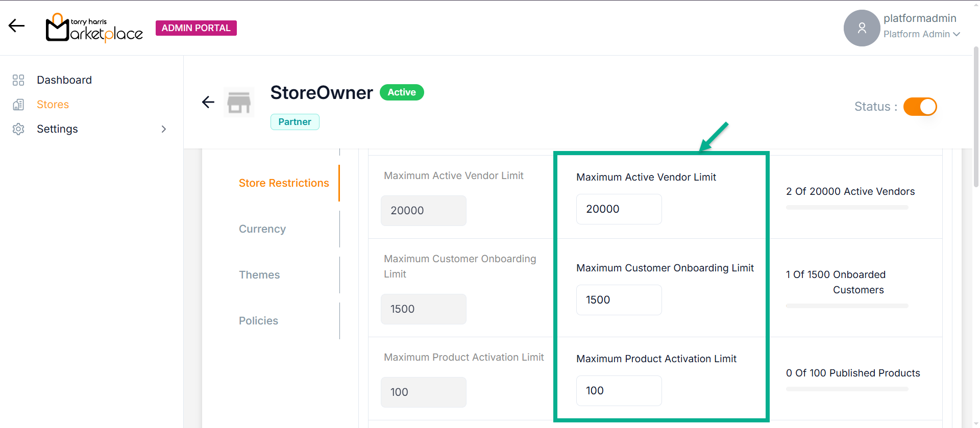The image size is (980, 428).
Task: Open the Store Restrictions tab
Action: tap(284, 183)
